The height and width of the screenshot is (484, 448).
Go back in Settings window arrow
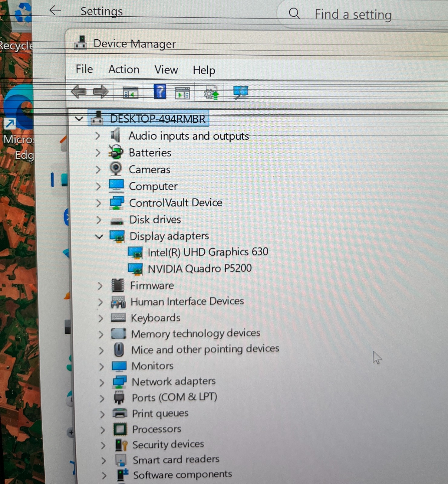55,11
